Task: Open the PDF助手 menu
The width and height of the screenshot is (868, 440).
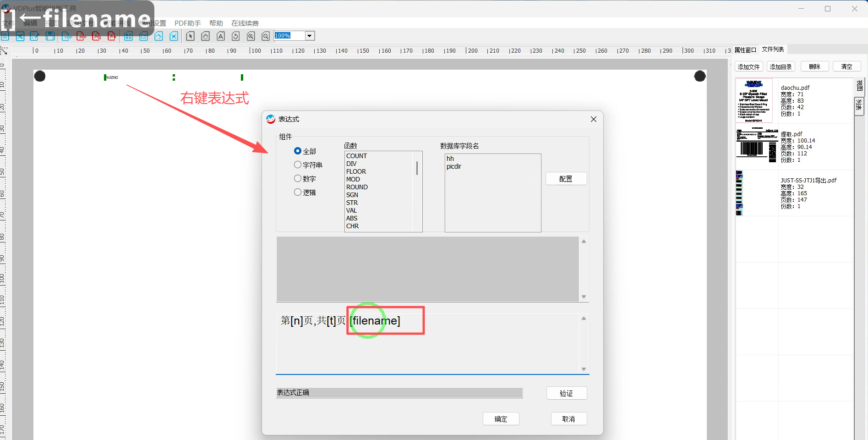Action: pyautogui.click(x=188, y=23)
